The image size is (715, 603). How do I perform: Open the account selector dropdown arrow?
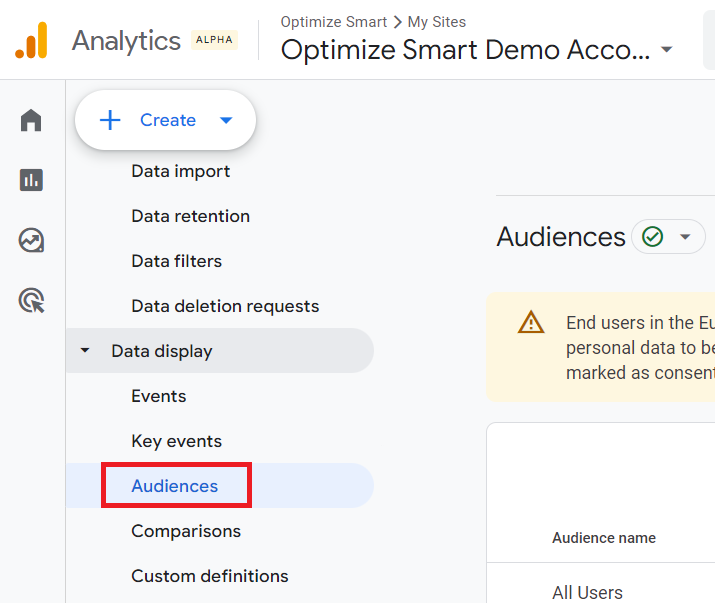(x=667, y=49)
